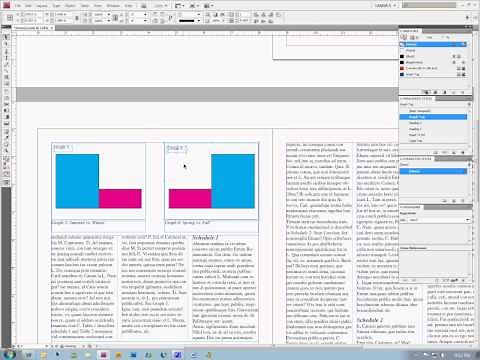Click the fill/stroke proxy in Swatches panel
The height and width of the screenshot is (360, 480).
403,37
